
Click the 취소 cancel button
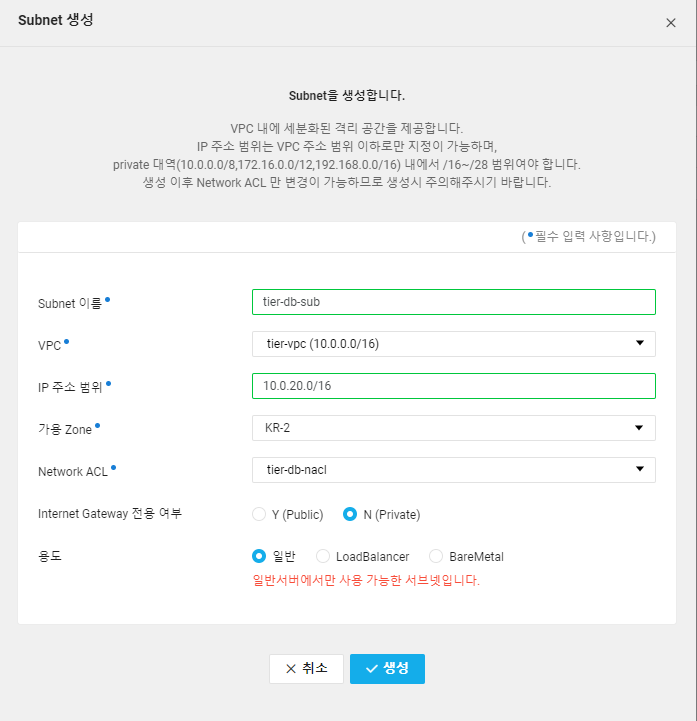[x=306, y=669]
